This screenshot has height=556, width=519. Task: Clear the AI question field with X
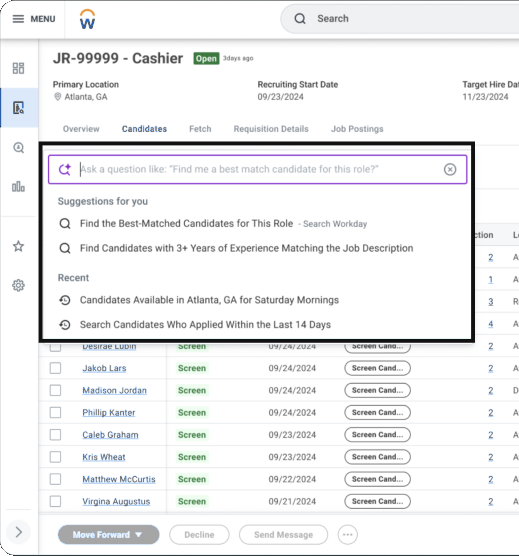pyautogui.click(x=450, y=169)
